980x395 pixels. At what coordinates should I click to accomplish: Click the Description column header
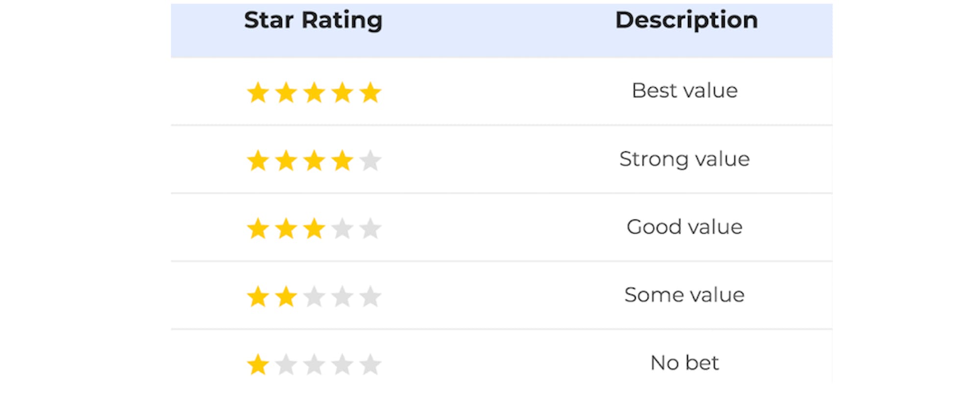pyautogui.click(x=686, y=21)
